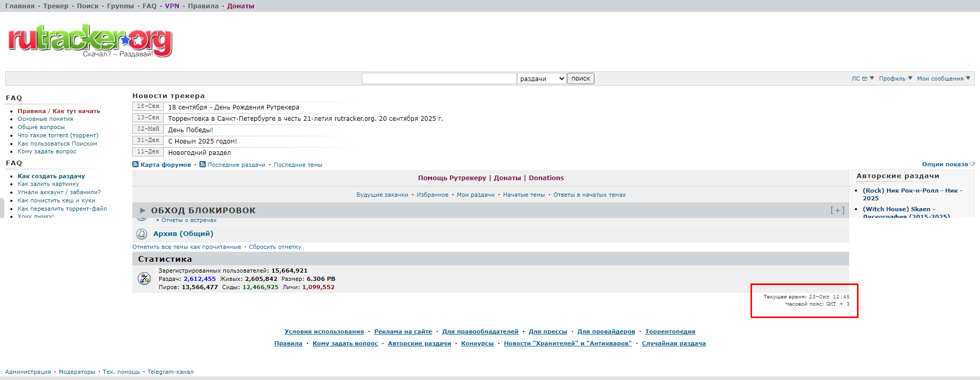Click 'Отметить все темы как прочитанные'
The width and height of the screenshot is (980, 380).
pyautogui.click(x=187, y=247)
